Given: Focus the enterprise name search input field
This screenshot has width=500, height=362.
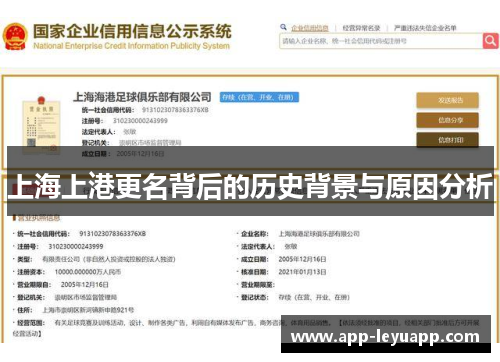Looking at the screenshot, I should point(381,41).
